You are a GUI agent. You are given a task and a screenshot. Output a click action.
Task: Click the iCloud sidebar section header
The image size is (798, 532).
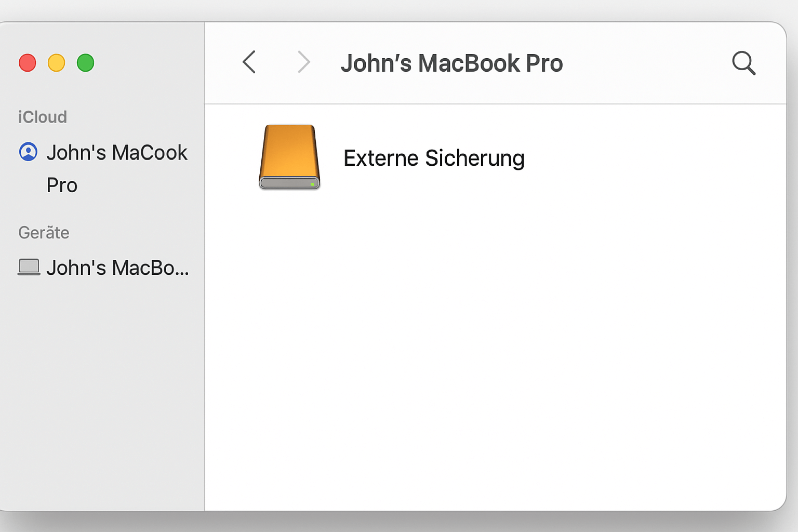pos(43,117)
